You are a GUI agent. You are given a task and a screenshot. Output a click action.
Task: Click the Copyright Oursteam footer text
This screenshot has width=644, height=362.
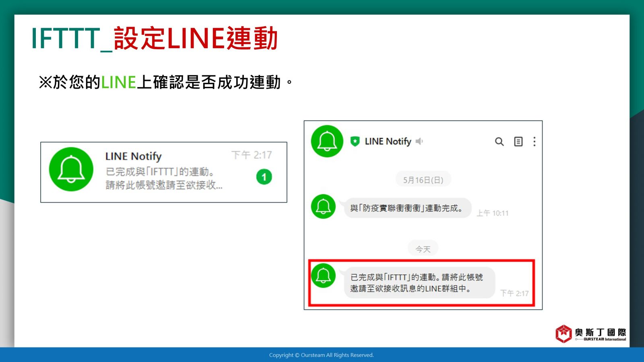(321, 355)
